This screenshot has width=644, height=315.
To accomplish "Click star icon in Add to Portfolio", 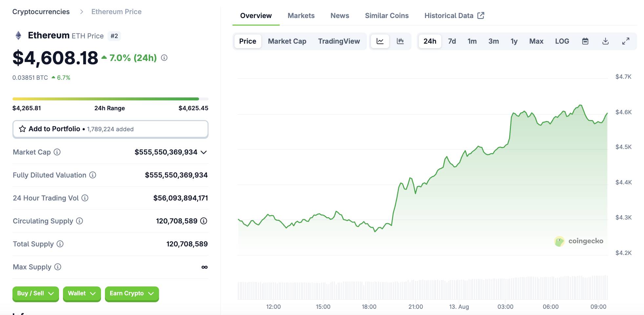I will (x=22, y=129).
